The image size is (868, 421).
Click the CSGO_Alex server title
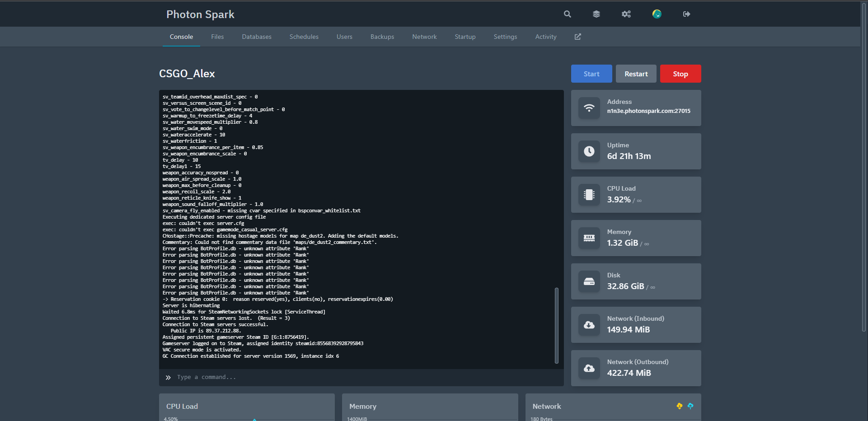(187, 74)
